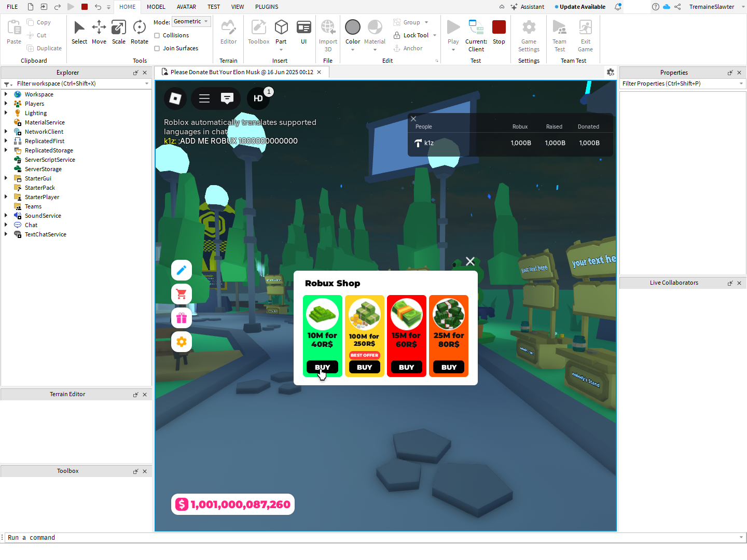The height and width of the screenshot is (560, 747).
Task: Click the TremaineSlawter account name
Action: click(712, 7)
